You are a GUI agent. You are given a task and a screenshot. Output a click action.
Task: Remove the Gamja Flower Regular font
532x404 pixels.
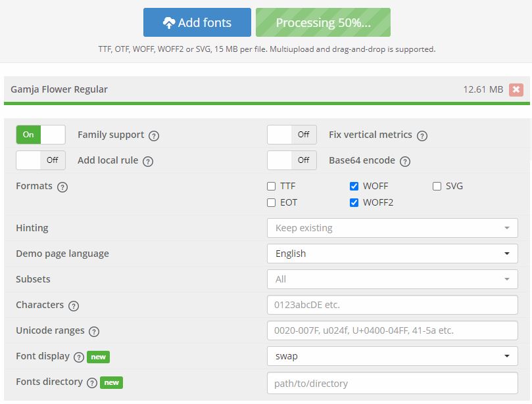tap(516, 89)
